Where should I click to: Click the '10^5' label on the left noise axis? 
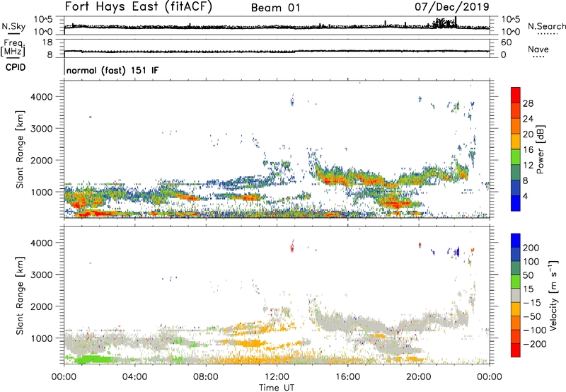[x=43, y=20]
